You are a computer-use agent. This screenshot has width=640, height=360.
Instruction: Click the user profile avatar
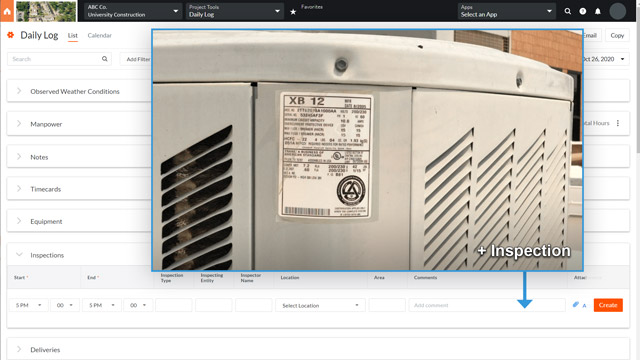click(618, 11)
